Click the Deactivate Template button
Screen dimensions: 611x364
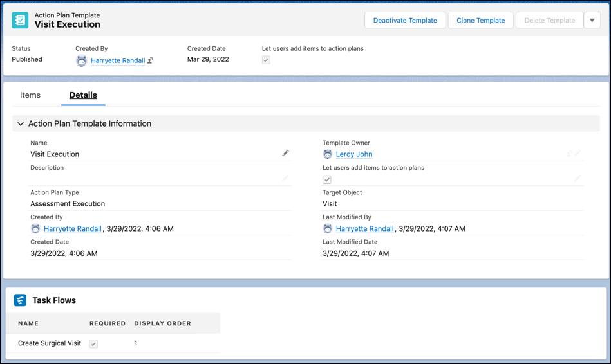coord(405,20)
